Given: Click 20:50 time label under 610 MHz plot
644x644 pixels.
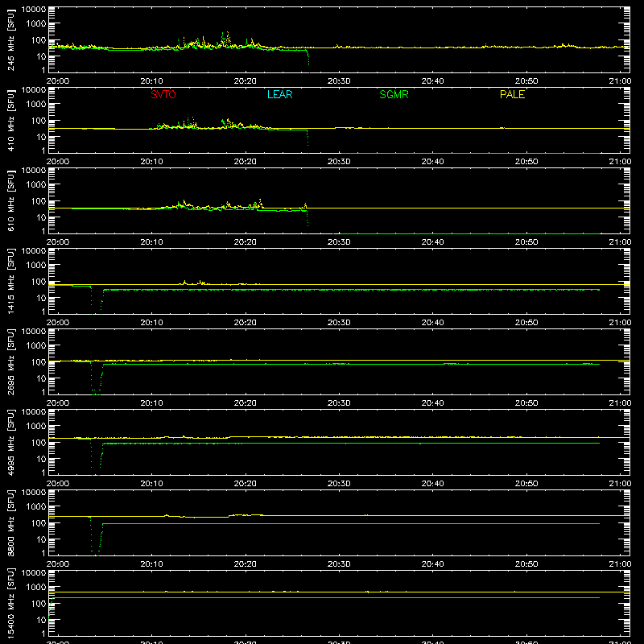Looking at the screenshot, I should (526, 242).
